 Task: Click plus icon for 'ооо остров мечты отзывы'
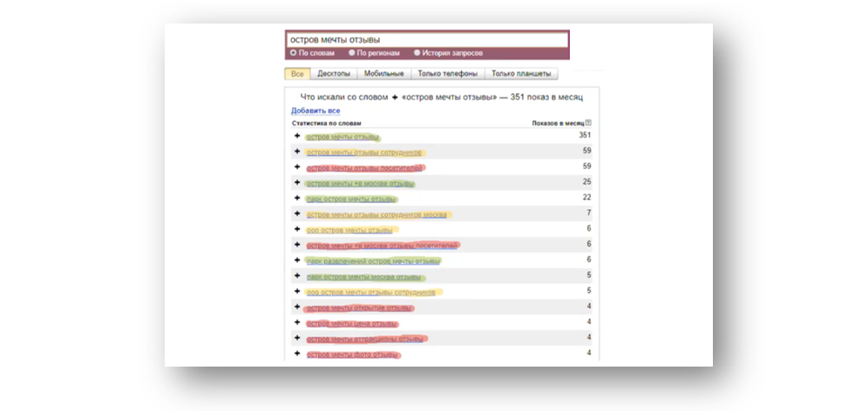coord(297,228)
